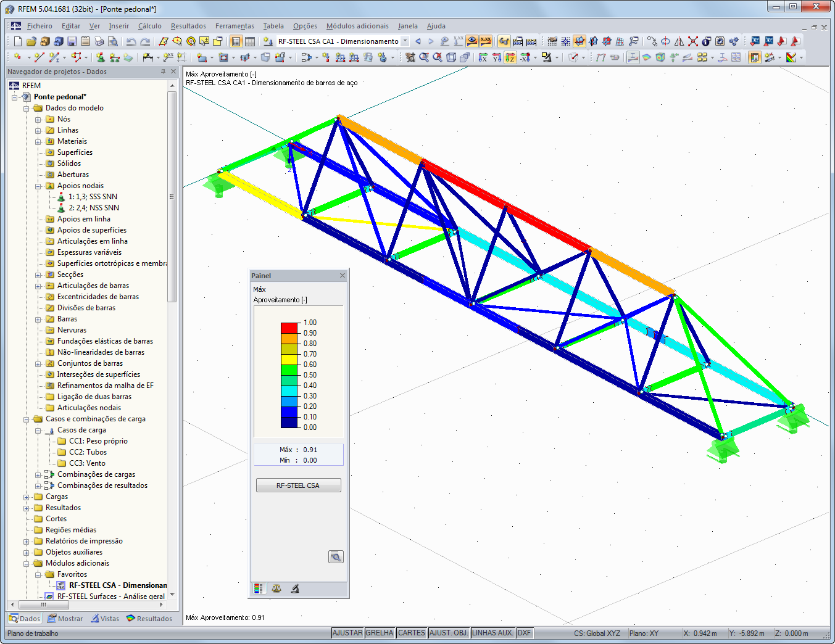Click the Print icon

[x=99, y=41]
